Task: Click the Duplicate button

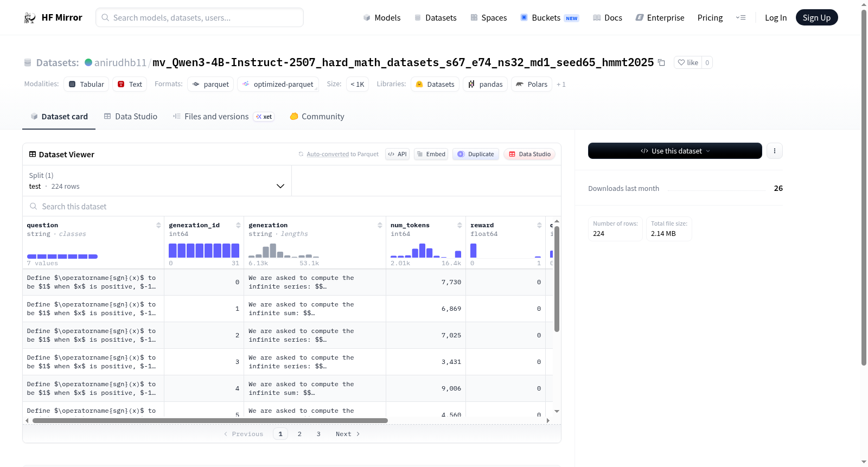Action: click(x=476, y=154)
